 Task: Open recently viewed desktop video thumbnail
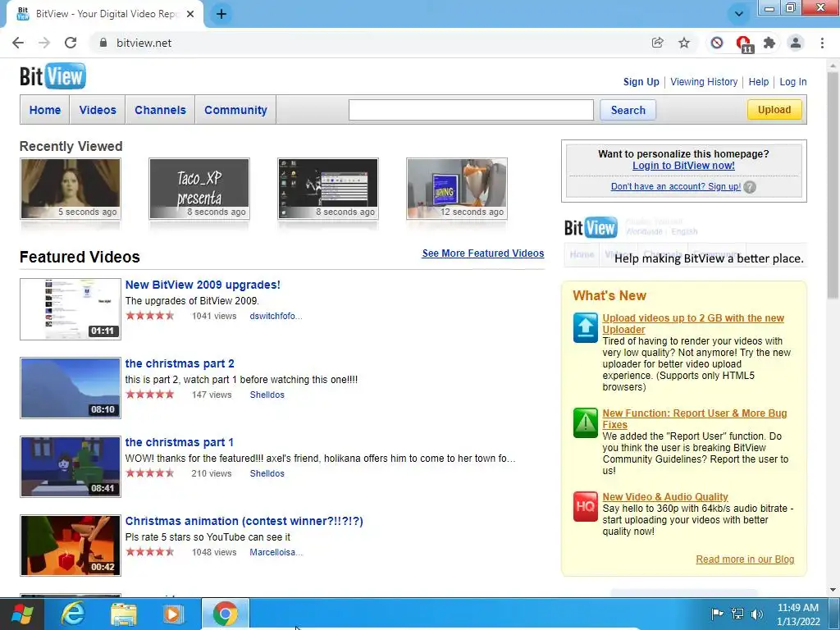[328, 189]
